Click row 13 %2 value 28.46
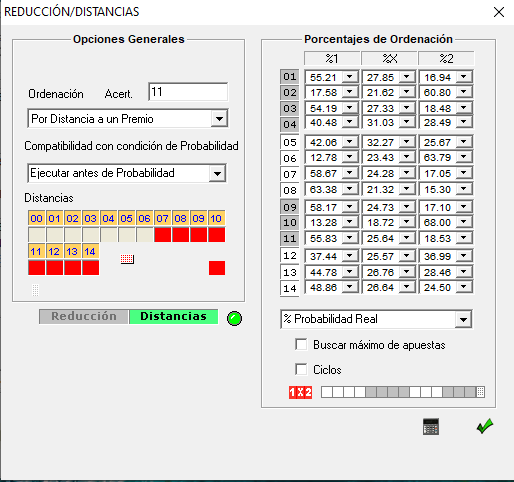514x482 pixels. (x=437, y=272)
